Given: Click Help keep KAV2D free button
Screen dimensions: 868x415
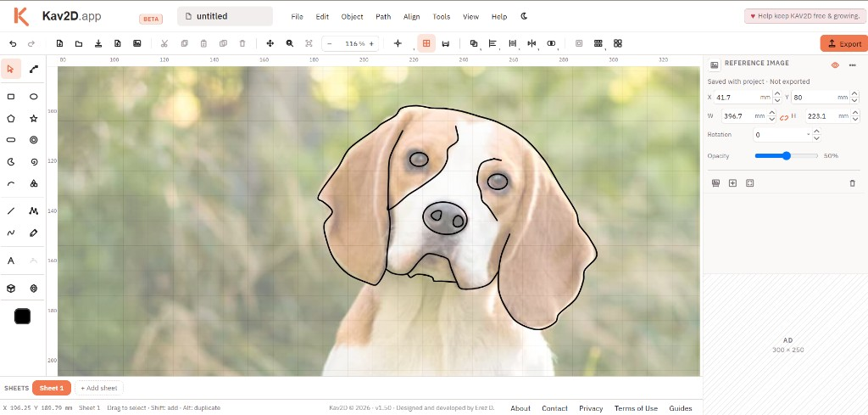Looking at the screenshot, I should point(804,16).
